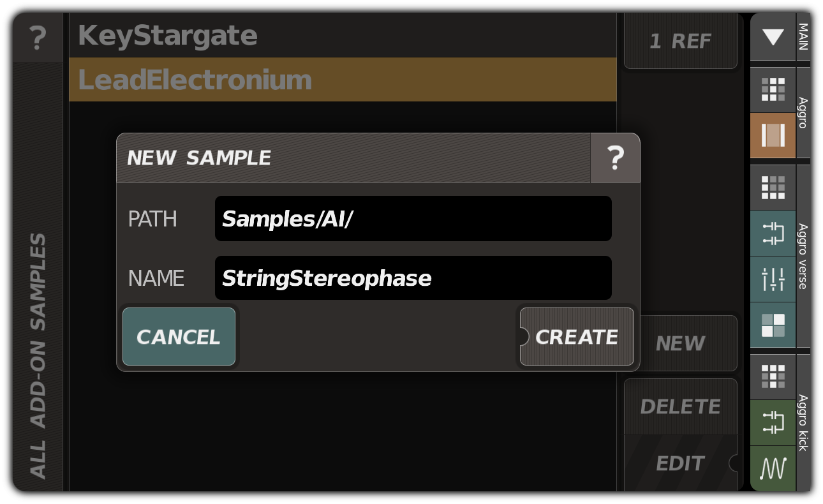Image resolution: width=823 pixels, height=504 pixels.
Task: Open the routing icon in Aggro verse
Action: click(773, 233)
